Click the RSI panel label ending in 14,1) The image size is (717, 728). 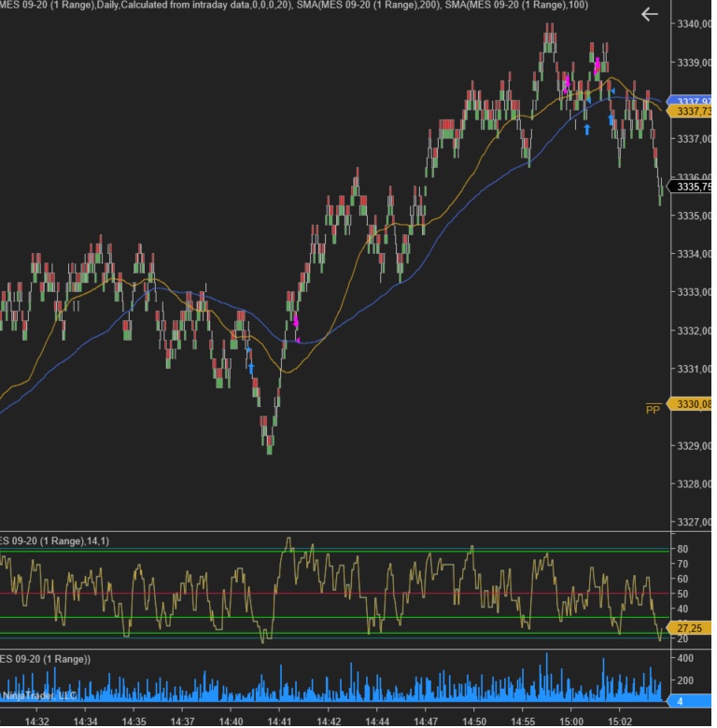(x=54, y=541)
